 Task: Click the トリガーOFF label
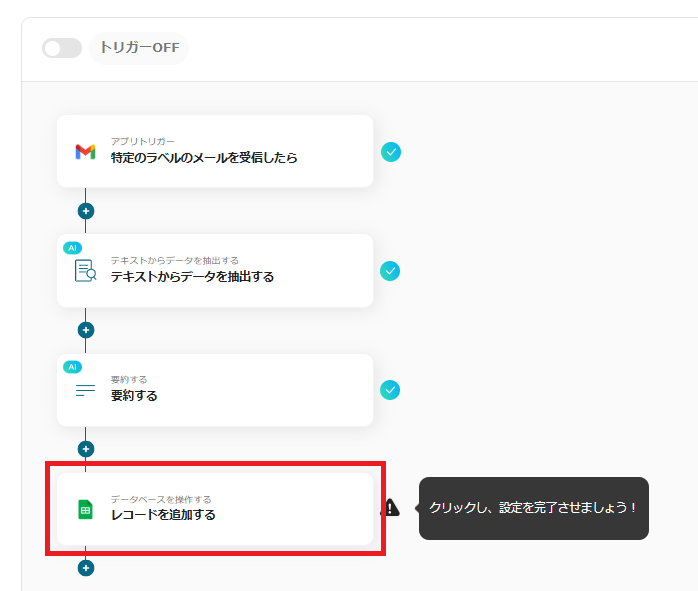click(x=139, y=48)
